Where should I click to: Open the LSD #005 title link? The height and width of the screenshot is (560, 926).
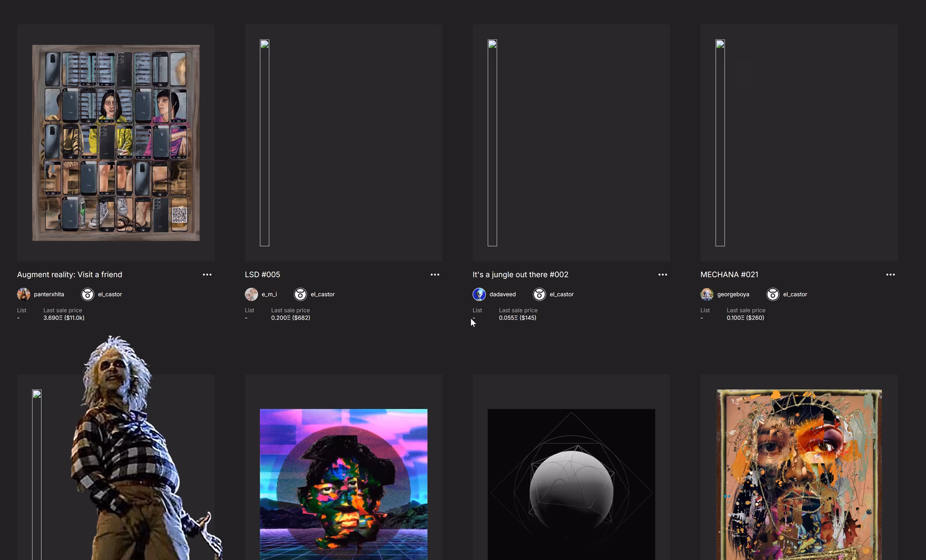263,274
